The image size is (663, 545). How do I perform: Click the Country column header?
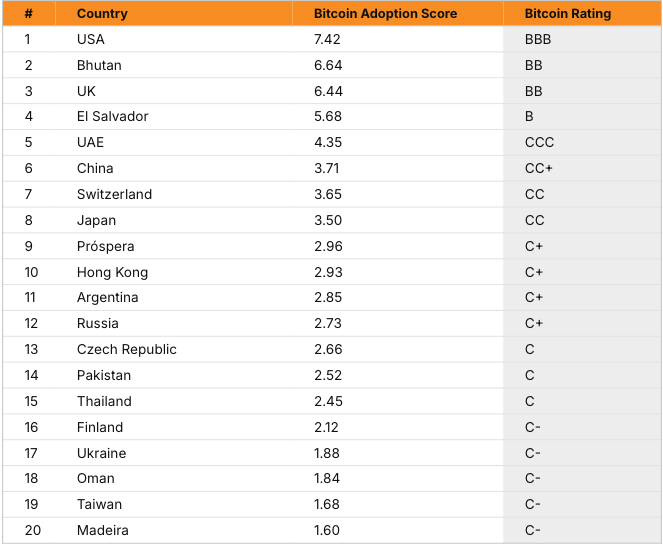pos(102,14)
